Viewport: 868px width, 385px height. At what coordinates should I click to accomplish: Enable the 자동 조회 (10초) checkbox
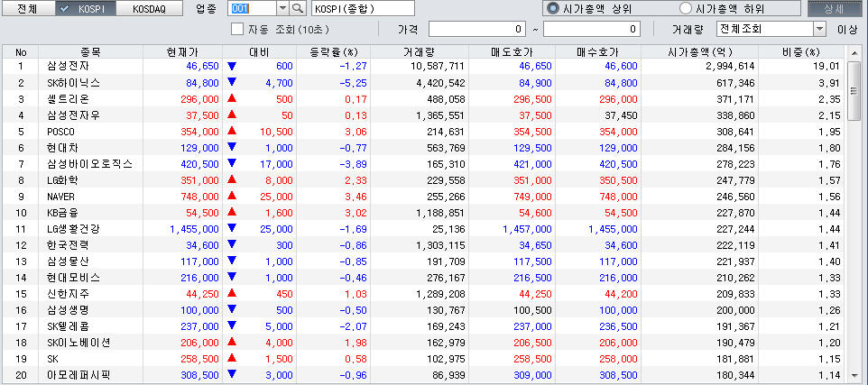[238, 29]
